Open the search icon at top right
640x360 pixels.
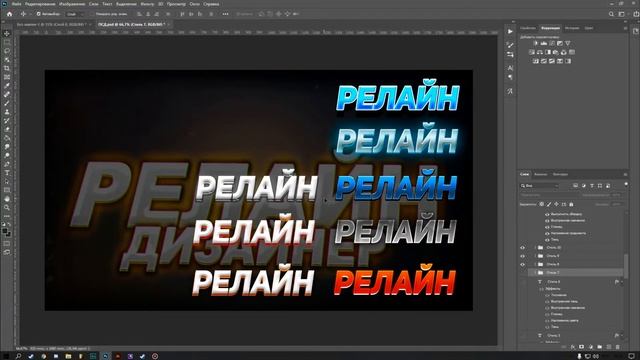point(611,14)
